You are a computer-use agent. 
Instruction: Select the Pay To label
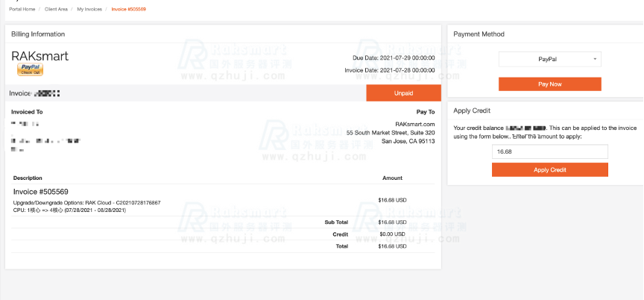[x=426, y=112]
